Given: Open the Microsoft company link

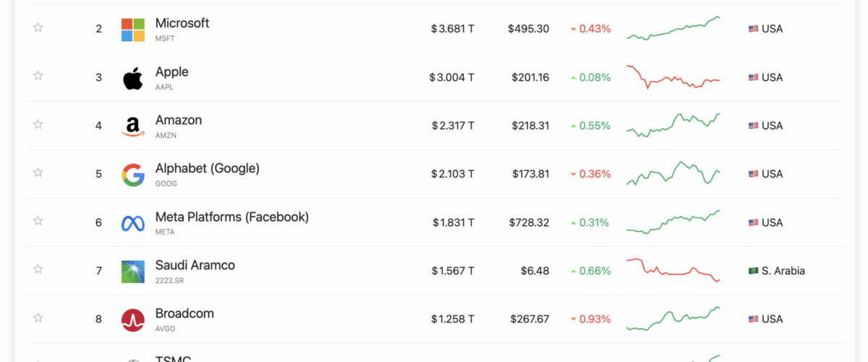Looking at the screenshot, I should coord(182,23).
